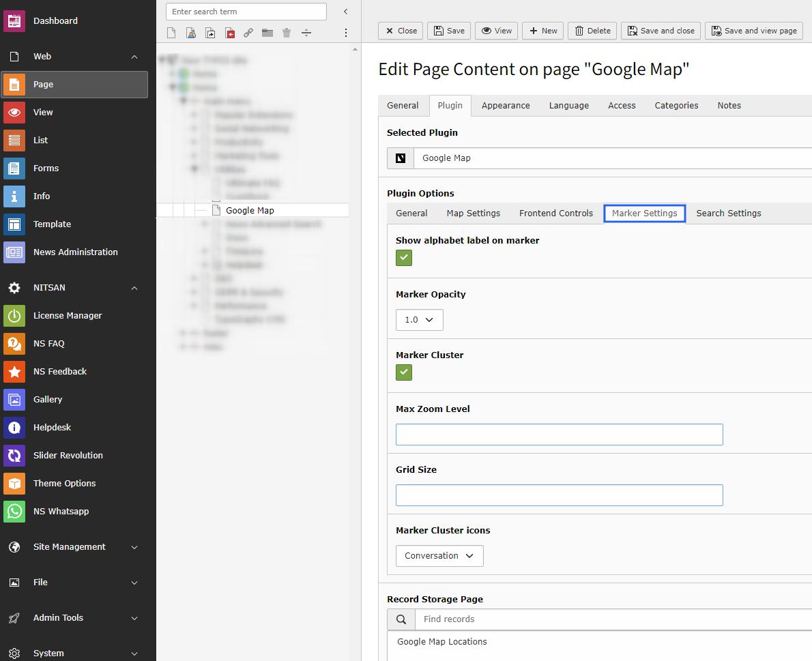This screenshot has width=812, height=661.
Task: Open the Marker Cluster icons Conversation dropdown
Action: pos(439,556)
